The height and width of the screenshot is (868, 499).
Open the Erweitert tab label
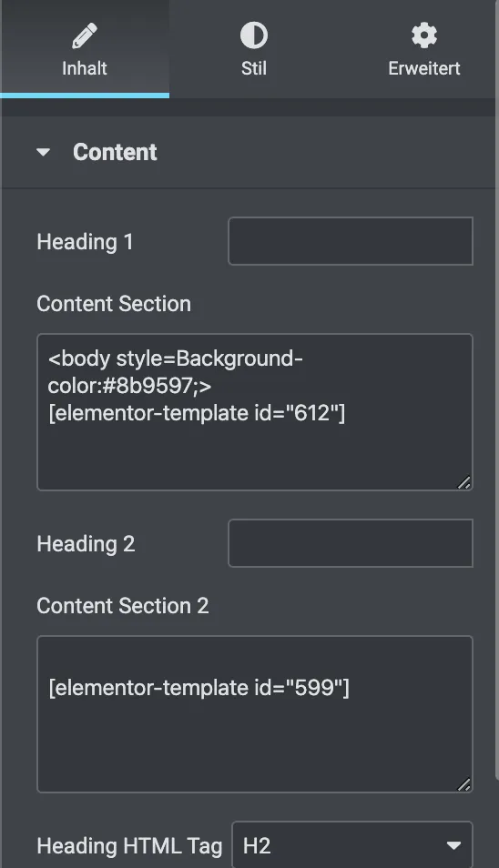(x=424, y=68)
